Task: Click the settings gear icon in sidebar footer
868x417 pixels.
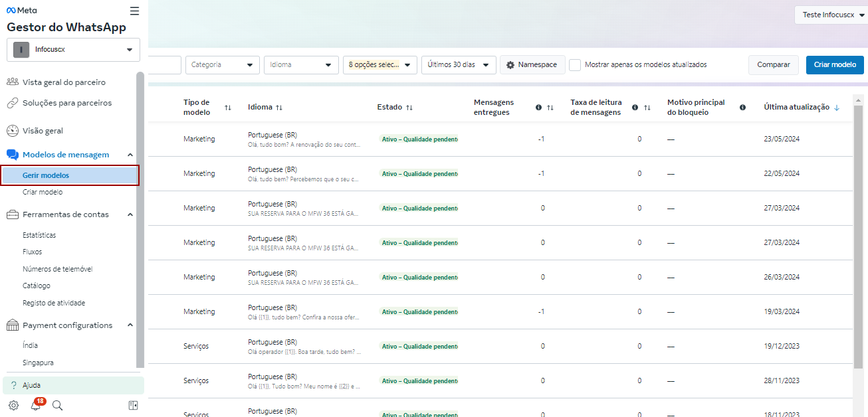Action: (13, 405)
